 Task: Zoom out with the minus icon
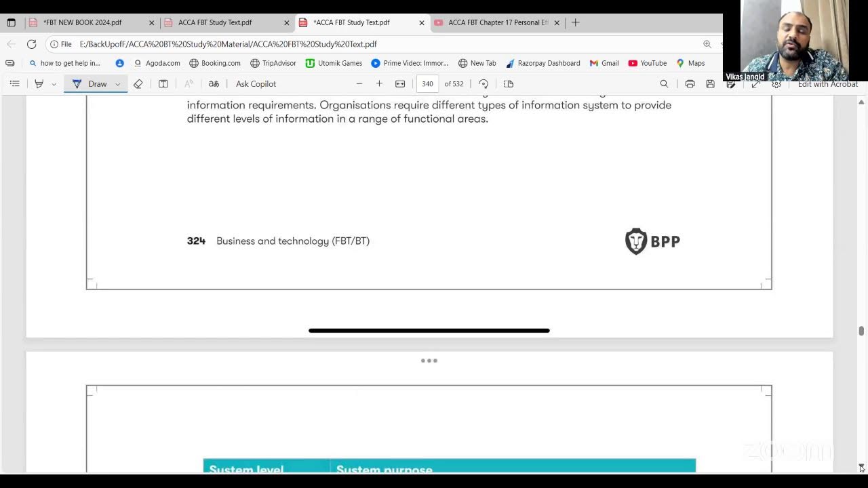(359, 84)
